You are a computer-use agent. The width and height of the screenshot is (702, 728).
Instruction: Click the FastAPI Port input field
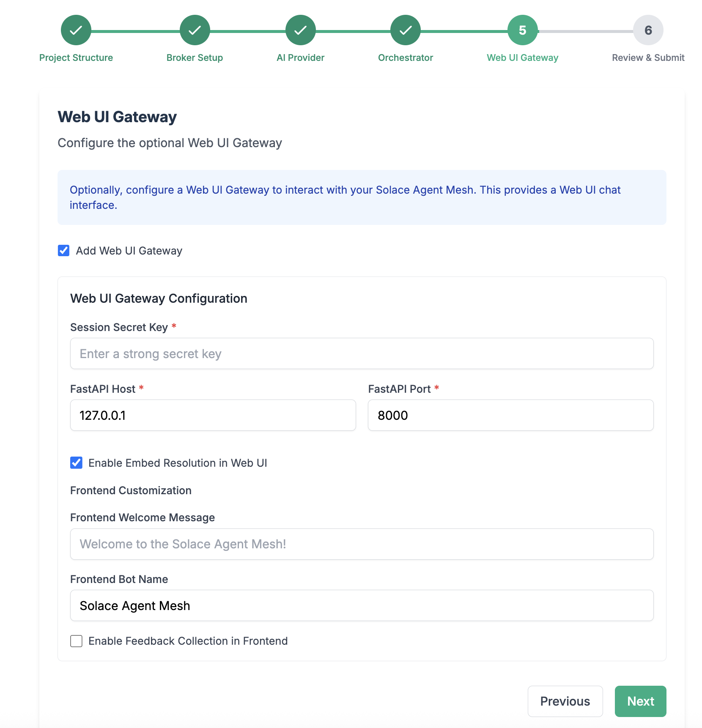click(x=510, y=415)
